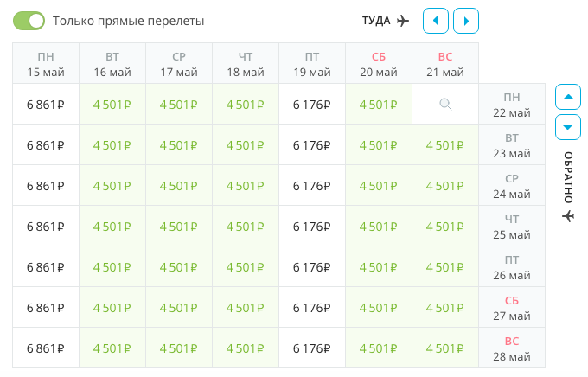Choose 4 501₽ fare for 21 May–28 May
Viewport: 588px width, 377px height.
coord(445,348)
